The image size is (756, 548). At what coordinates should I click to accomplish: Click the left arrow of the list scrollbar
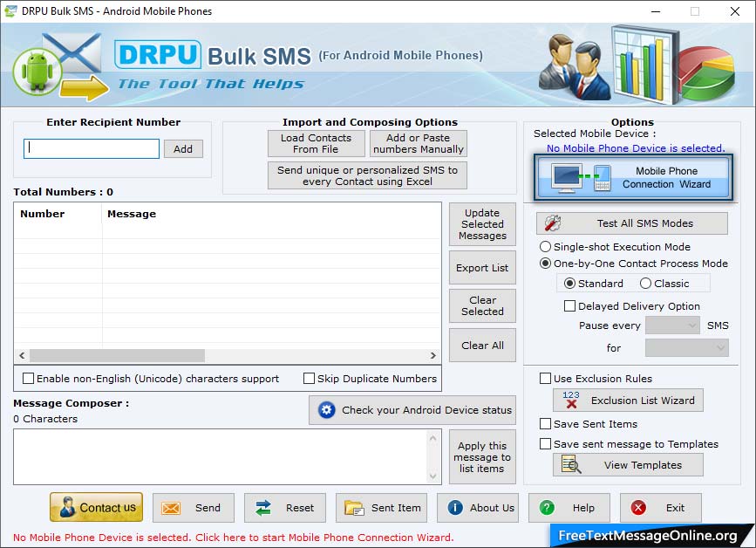point(22,355)
